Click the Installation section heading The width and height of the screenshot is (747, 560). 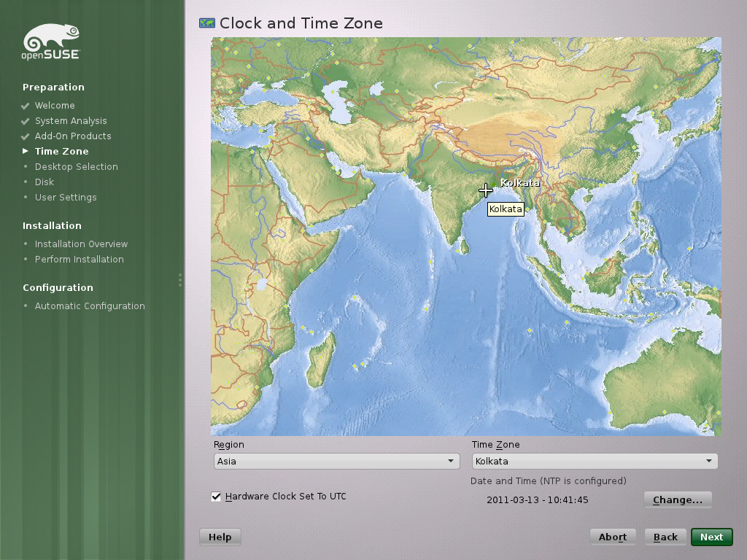click(52, 226)
